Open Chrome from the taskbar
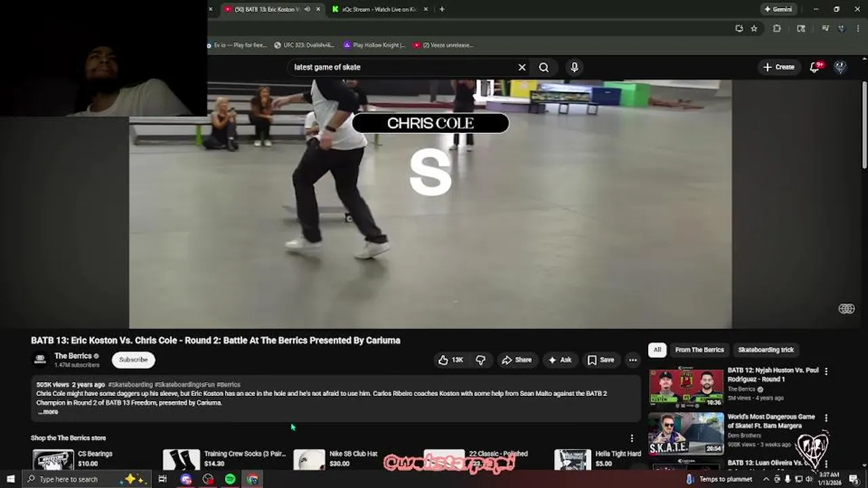The width and height of the screenshot is (868, 488). click(252, 479)
